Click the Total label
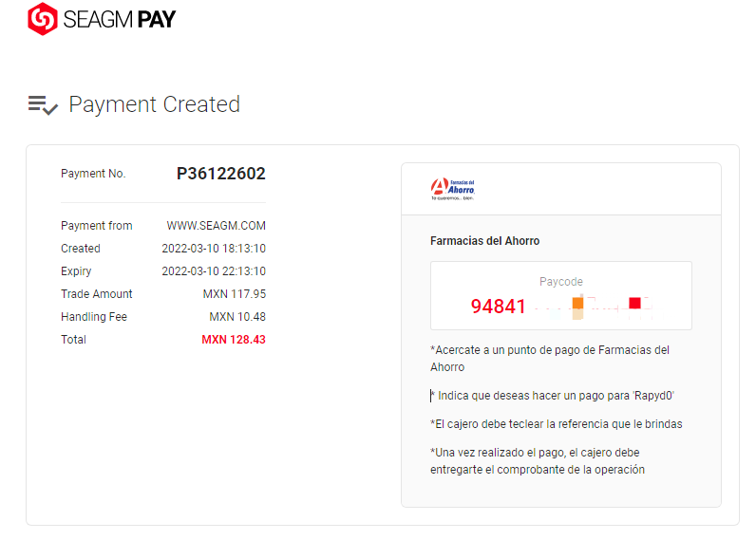Viewport: 756px width, 540px height. click(x=73, y=340)
